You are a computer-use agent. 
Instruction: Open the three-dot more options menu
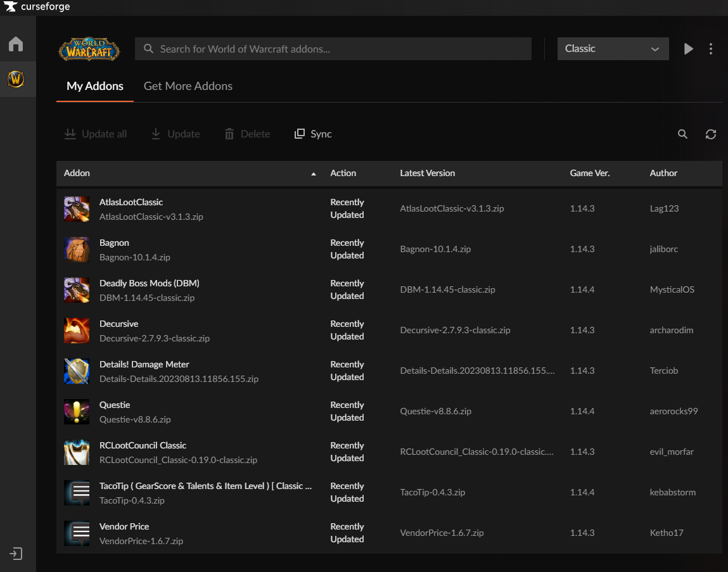(x=711, y=49)
